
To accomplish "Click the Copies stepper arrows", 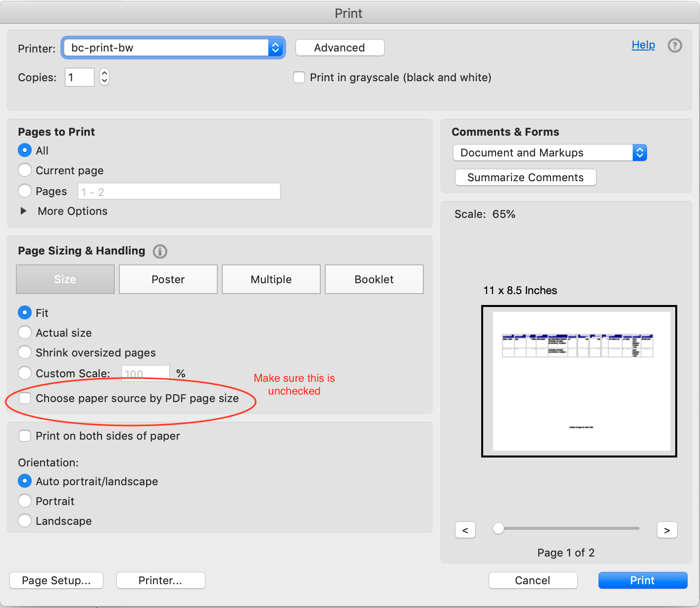I will coord(104,77).
